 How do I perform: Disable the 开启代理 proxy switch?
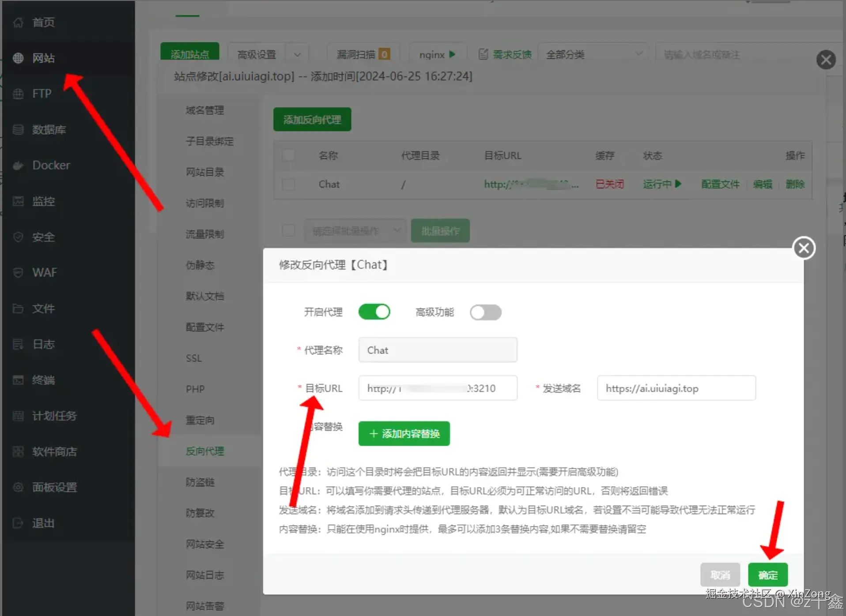[374, 312]
